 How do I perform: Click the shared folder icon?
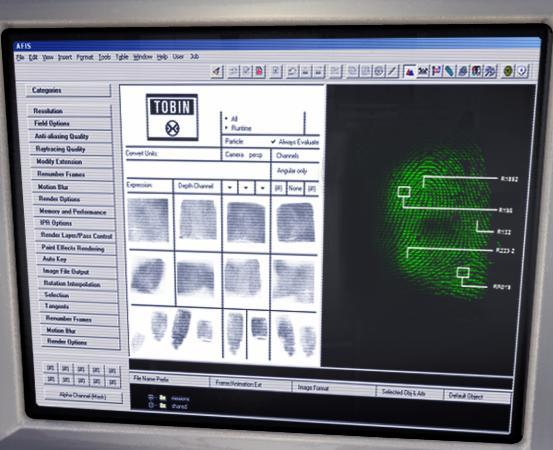pyautogui.click(x=163, y=406)
